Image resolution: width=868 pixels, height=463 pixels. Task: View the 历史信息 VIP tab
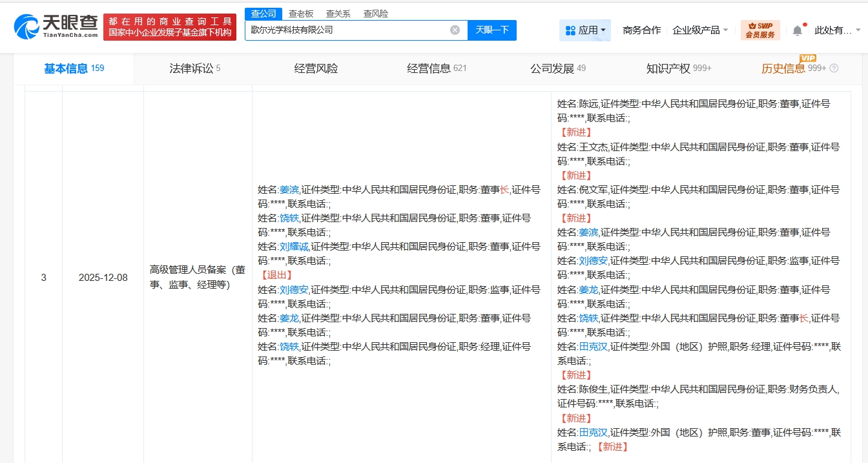click(783, 68)
